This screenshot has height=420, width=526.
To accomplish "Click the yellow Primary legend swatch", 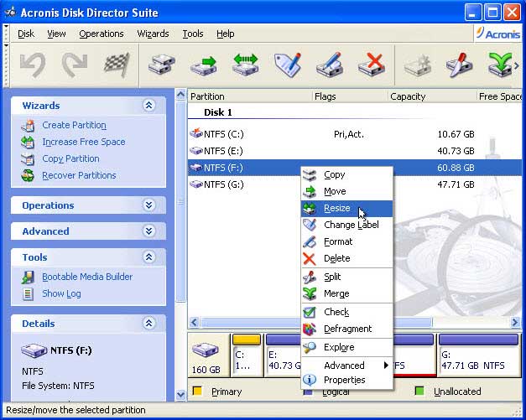I will (197, 391).
